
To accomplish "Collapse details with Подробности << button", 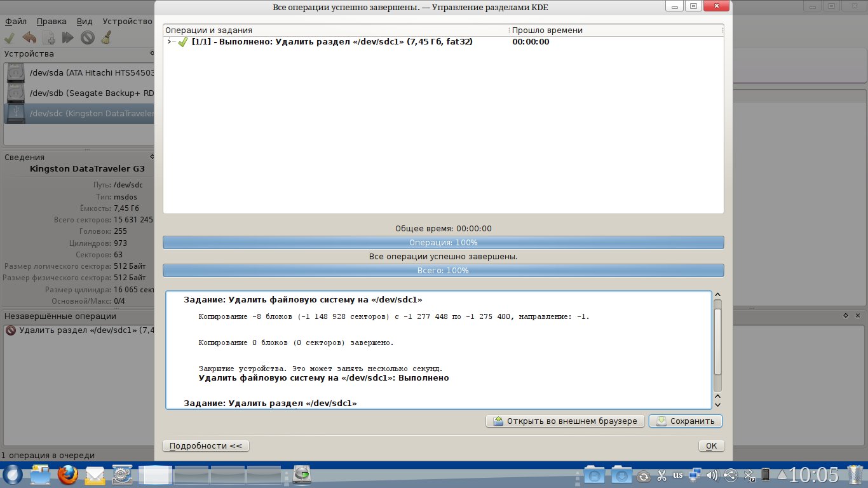I will point(206,446).
